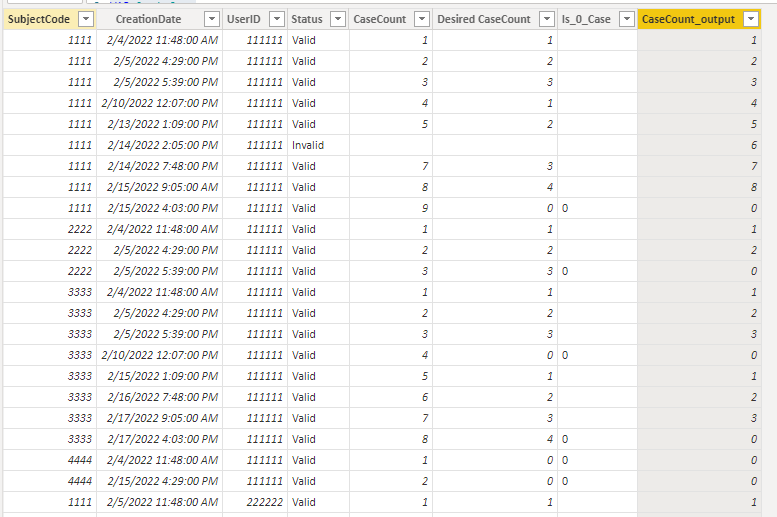Open the CreationDate column filter dropdown
777x517 pixels.
click(x=212, y=19)
